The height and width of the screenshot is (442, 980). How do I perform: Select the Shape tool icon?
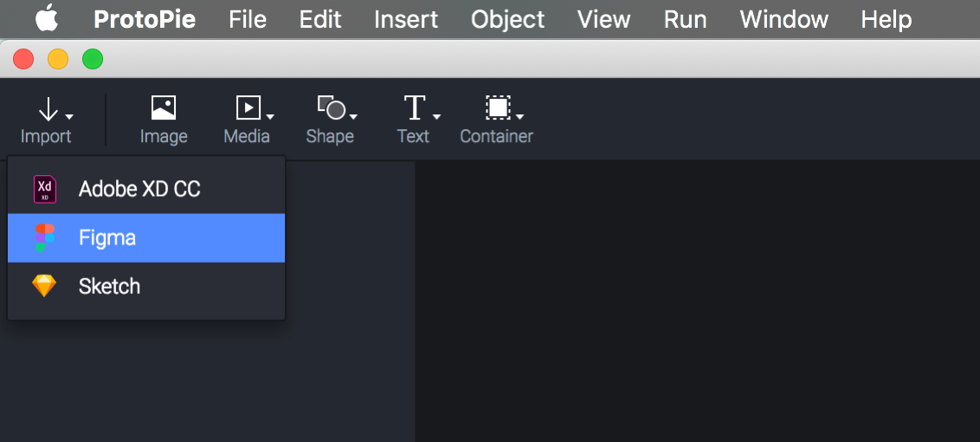click(x=331, y=108)
